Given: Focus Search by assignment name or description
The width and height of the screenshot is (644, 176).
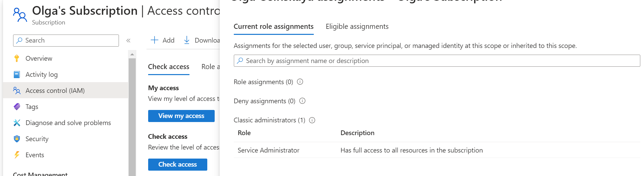Looking at the screenshot, I should click(x=437, y=61).
